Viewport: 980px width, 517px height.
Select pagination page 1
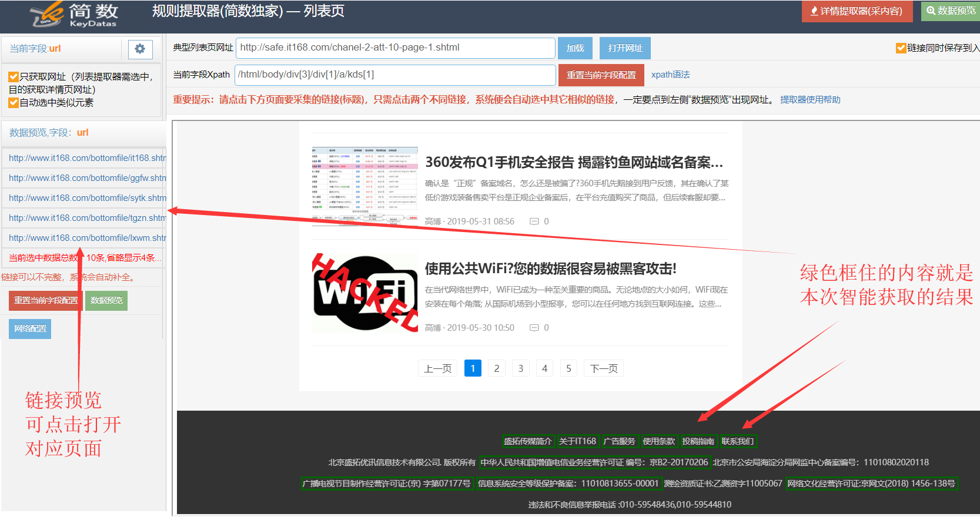click(x=473, y=368)
